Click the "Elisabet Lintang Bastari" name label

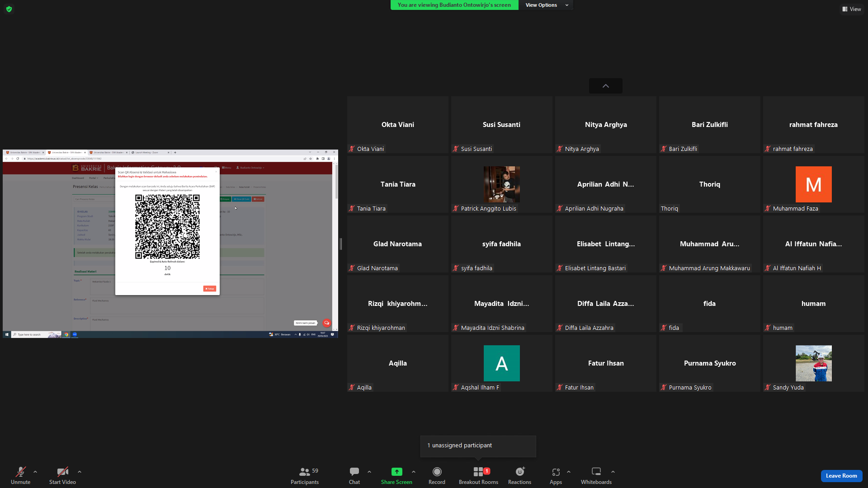coord(595,268)
